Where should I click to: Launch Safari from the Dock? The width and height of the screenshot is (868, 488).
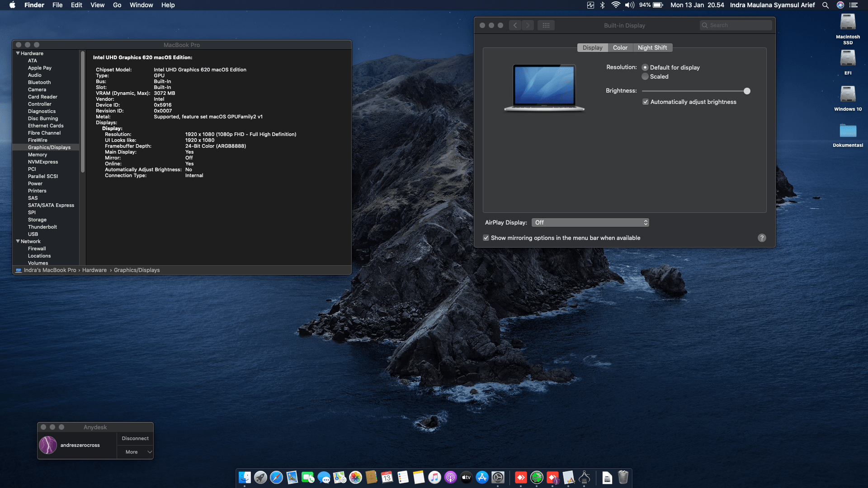(276, 477)
